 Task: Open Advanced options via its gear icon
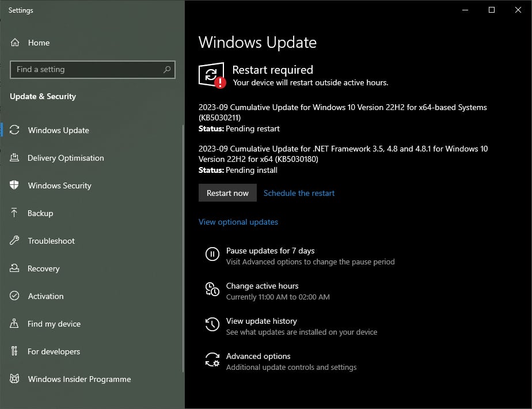click(212, 359)
